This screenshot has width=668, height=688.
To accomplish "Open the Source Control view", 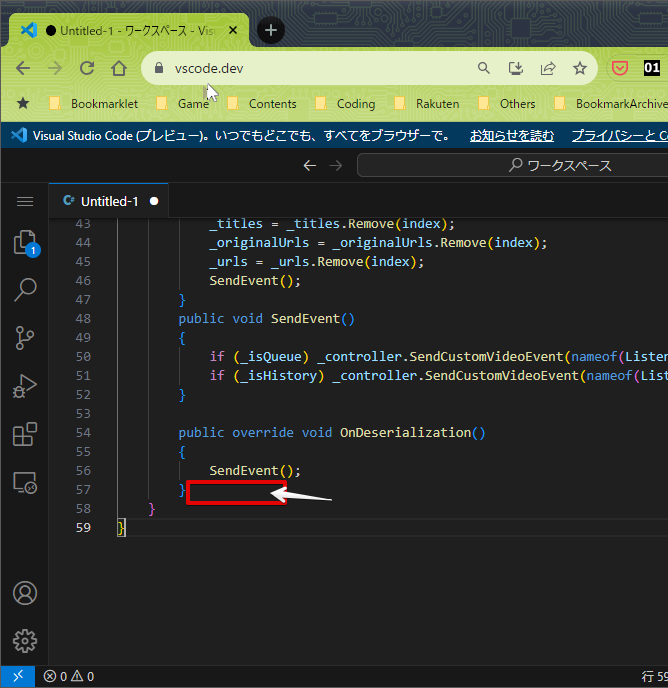I will (25, 338).
